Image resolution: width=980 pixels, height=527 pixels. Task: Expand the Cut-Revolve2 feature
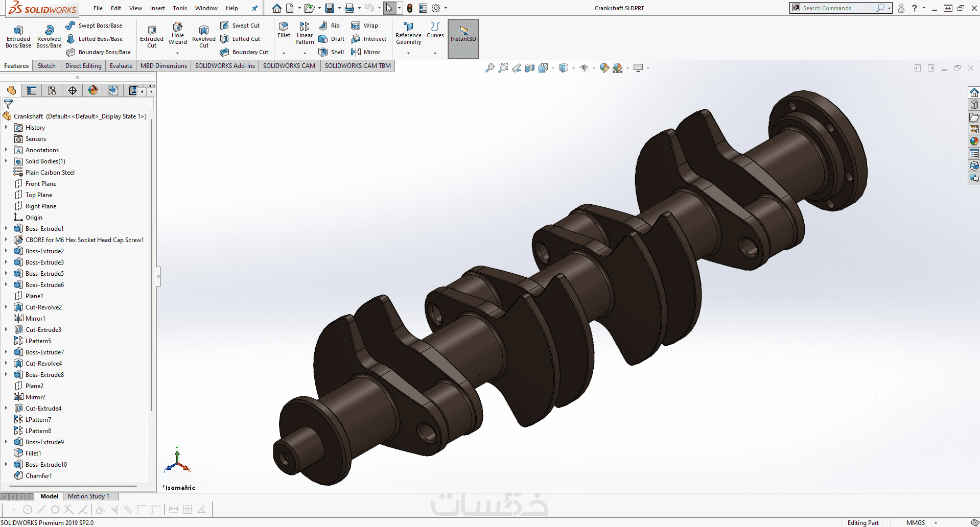[x=6, y=307]
